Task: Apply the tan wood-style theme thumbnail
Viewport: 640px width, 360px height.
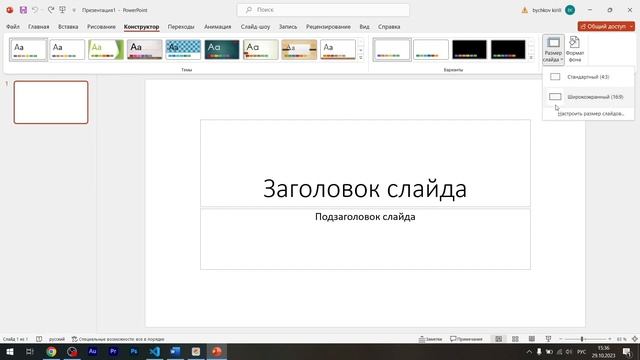Action: (x=299, y=49)
